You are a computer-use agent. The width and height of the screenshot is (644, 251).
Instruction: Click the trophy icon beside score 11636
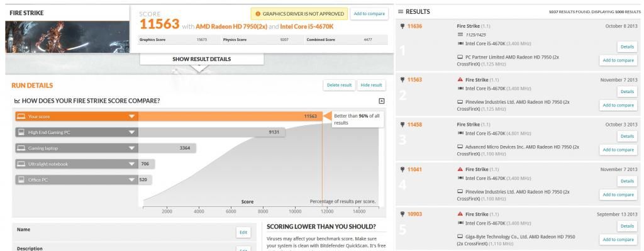tap(402, 26)
